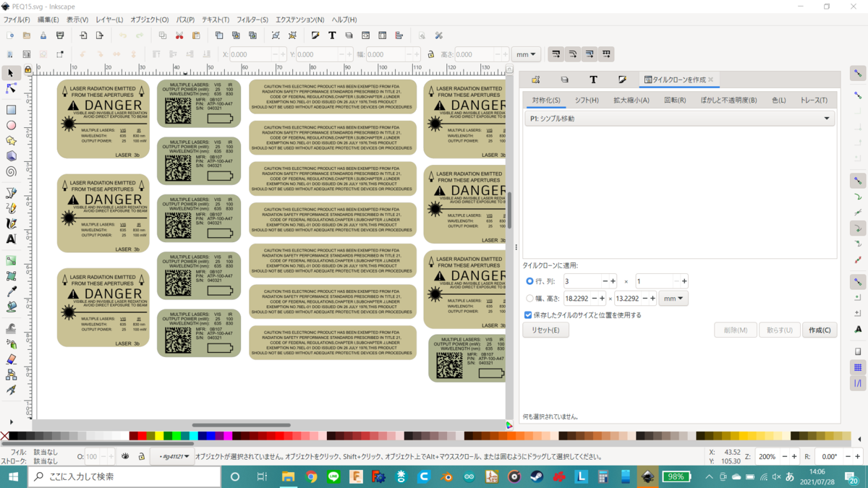Toggle move patterns with object
Image resolution: width=868 pixels, height=488 pixels.
click(606, 54)
